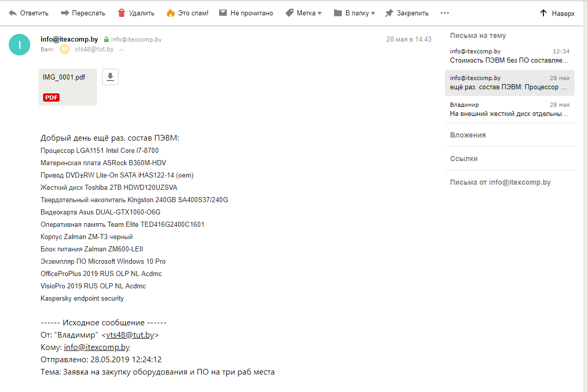587x392 pixels.
Task: Click line VisioPro 2019 RUS OLP NL Acdmc
Action: [93, 286]
